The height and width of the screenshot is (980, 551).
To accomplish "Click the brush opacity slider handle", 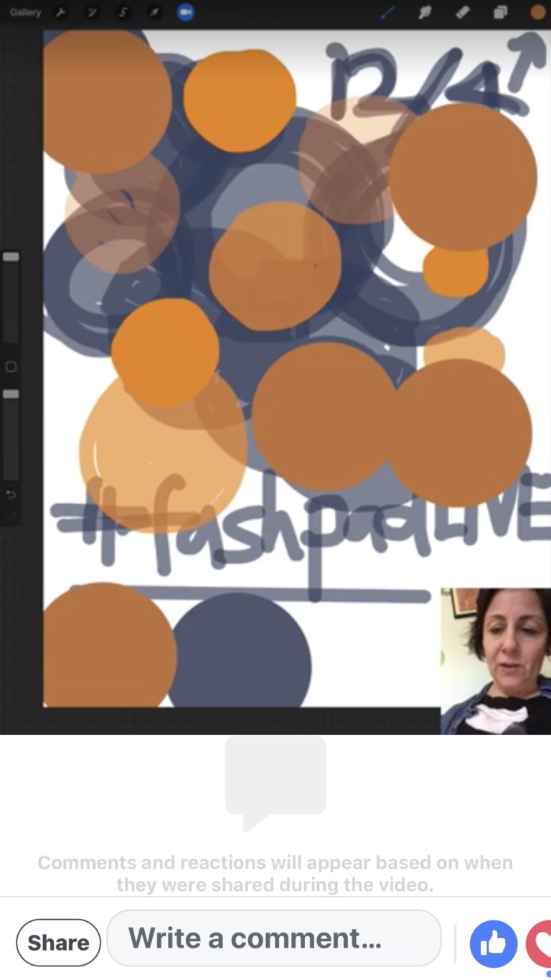I will click(11, 394).
